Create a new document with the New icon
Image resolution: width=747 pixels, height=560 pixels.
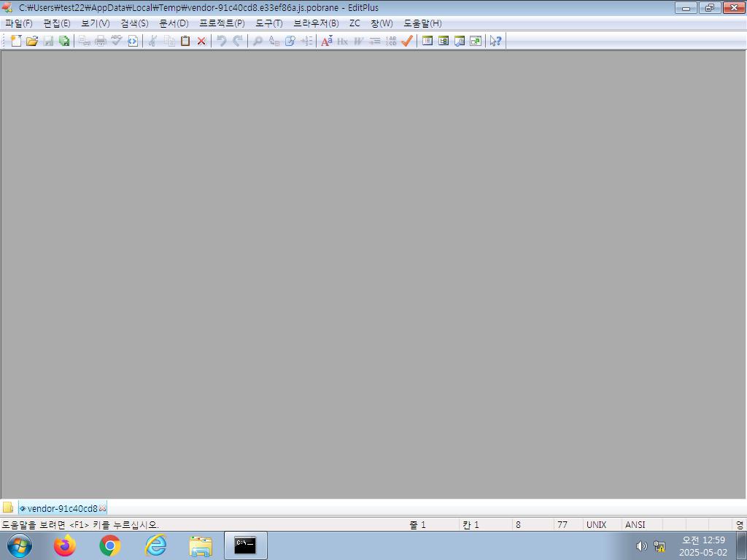[x=16, y=41]
